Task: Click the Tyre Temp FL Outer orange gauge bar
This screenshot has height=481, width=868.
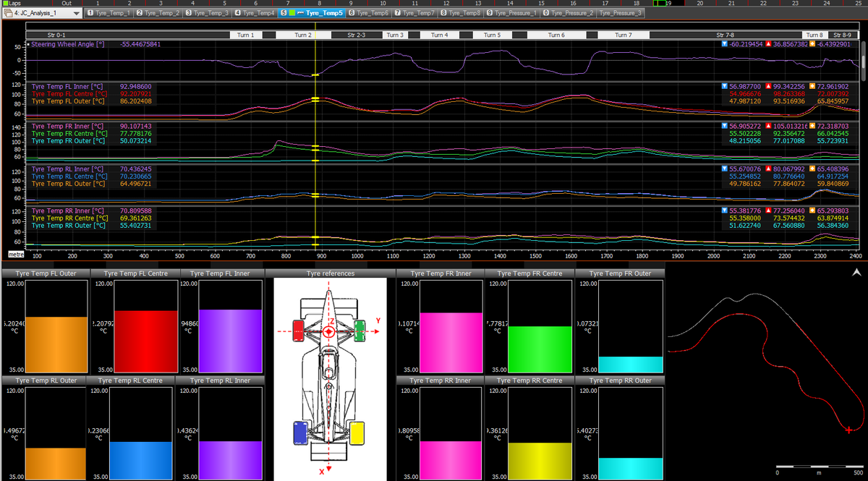Action: [56, 344]
